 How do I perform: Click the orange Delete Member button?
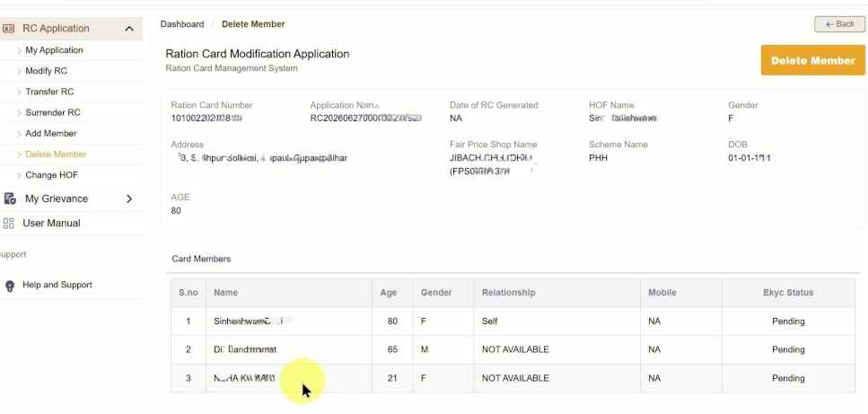click(812, 60)
